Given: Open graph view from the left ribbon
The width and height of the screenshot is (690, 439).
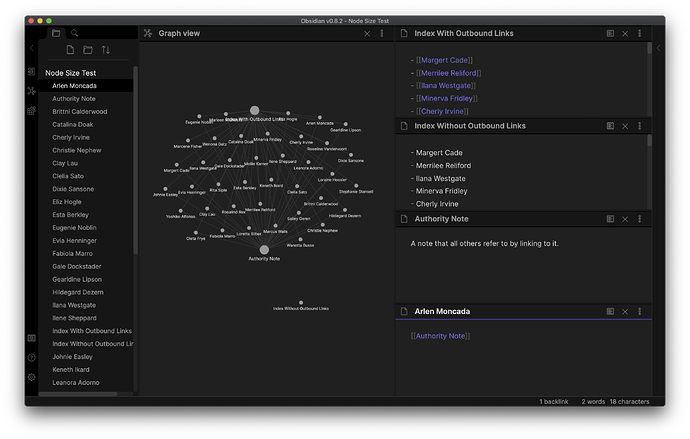Looking at the screenshot, I should coord(31,91).
